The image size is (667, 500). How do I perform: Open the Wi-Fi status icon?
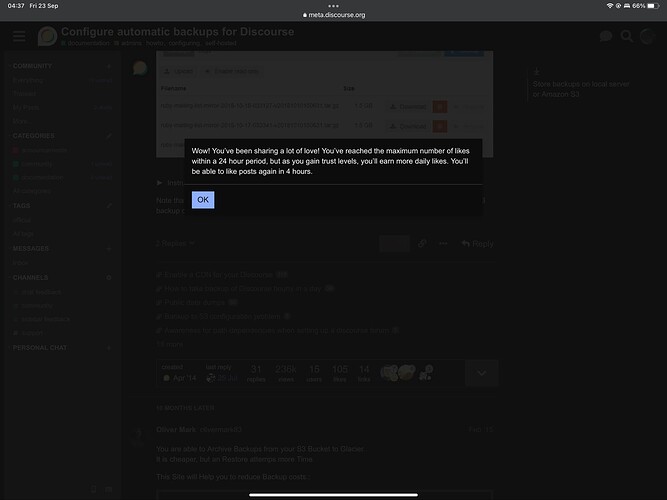pyautogui.click(x=610, y=6)
